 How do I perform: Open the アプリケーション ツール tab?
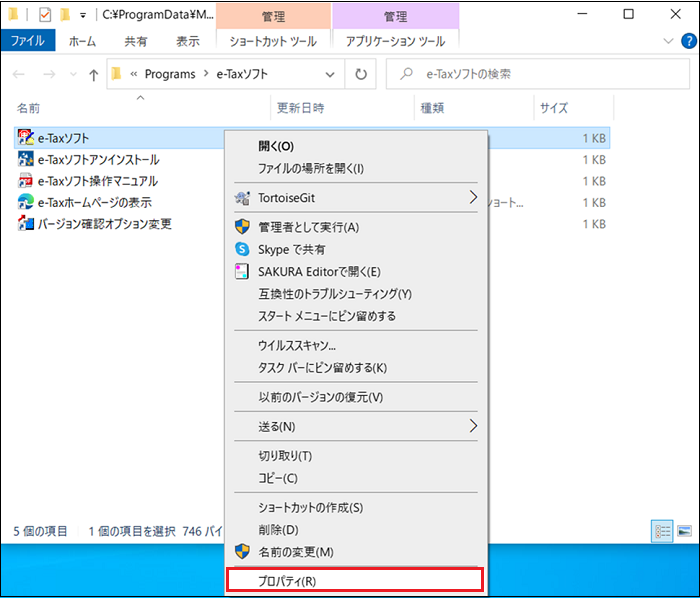point(396,41)
